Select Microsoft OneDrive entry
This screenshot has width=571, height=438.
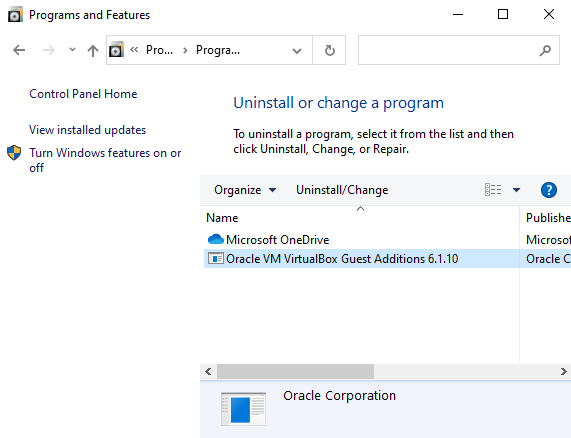(x=277, y=240)
